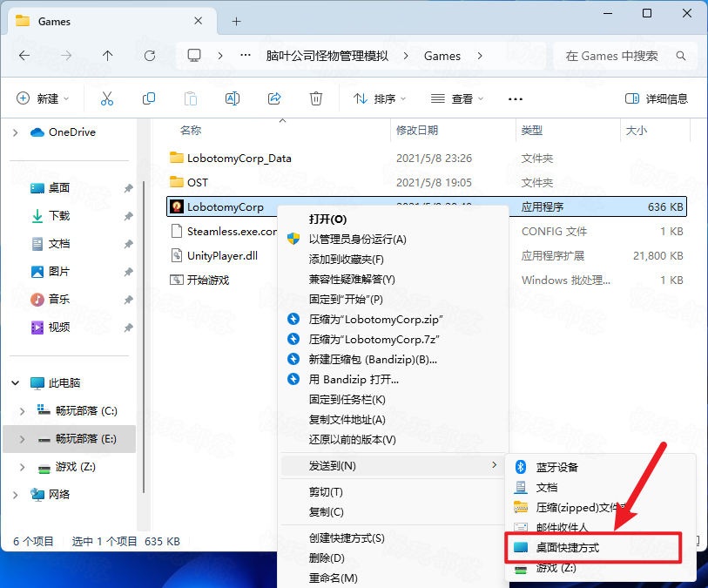The height and width of the screenshot is (588, 708).
Task: Click the LobotomyCorp_Data folder icon
Action: point(177,158)
